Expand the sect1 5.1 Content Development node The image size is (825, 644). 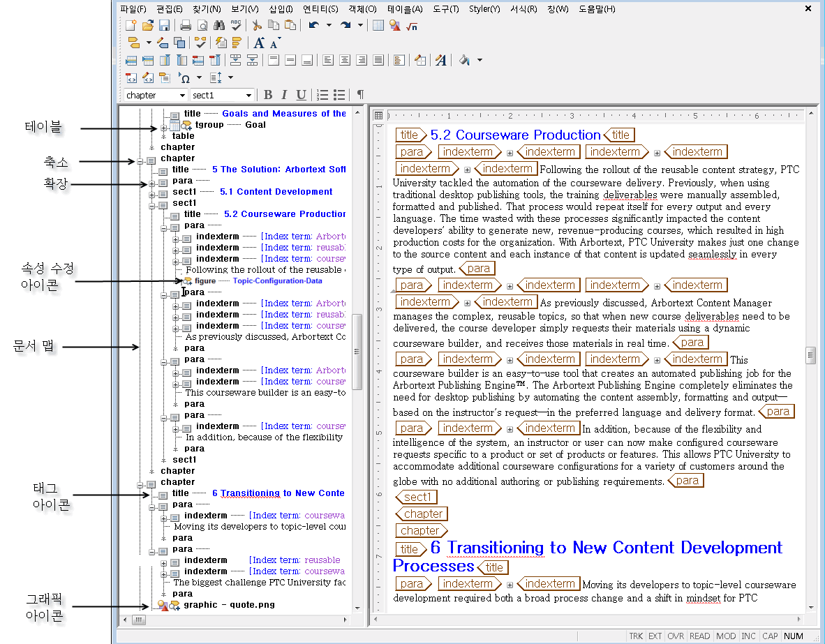pyautogui.click(x=151, y=195)
